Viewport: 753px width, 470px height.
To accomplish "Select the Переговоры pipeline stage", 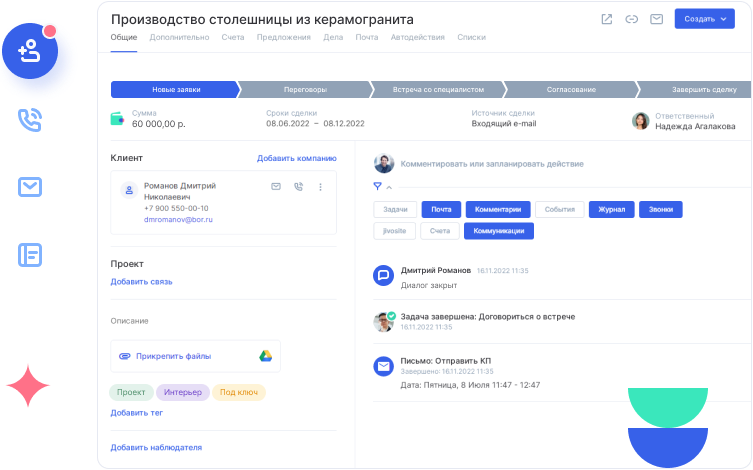I will coord(305,89).
